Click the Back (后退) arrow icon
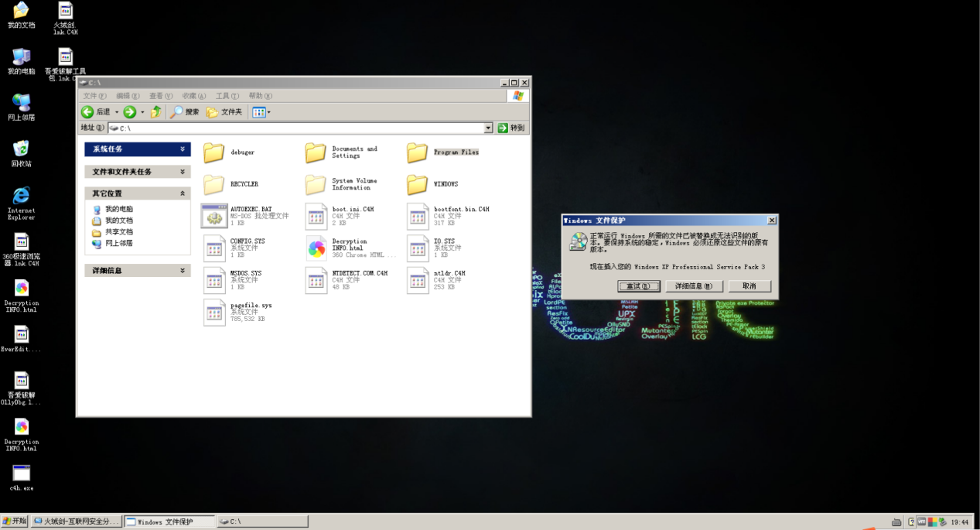 pos(88,112)
